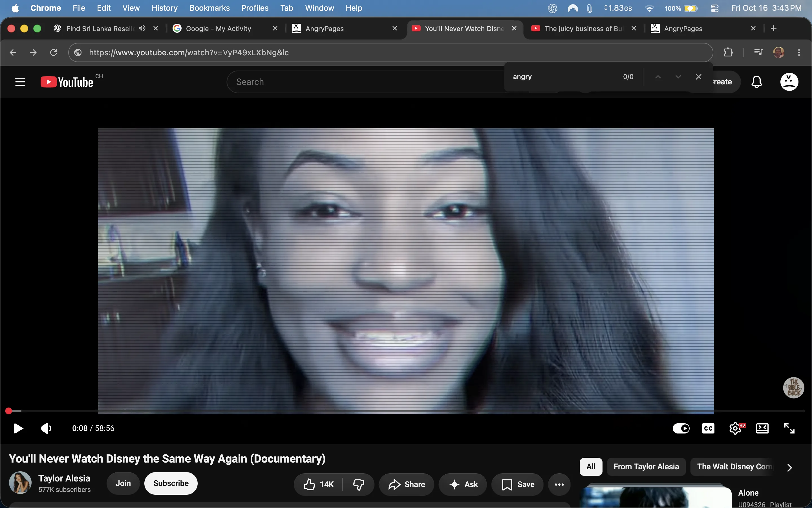Dislike the video with thumbs-down

pyautogui.click(x=359, y=485)
